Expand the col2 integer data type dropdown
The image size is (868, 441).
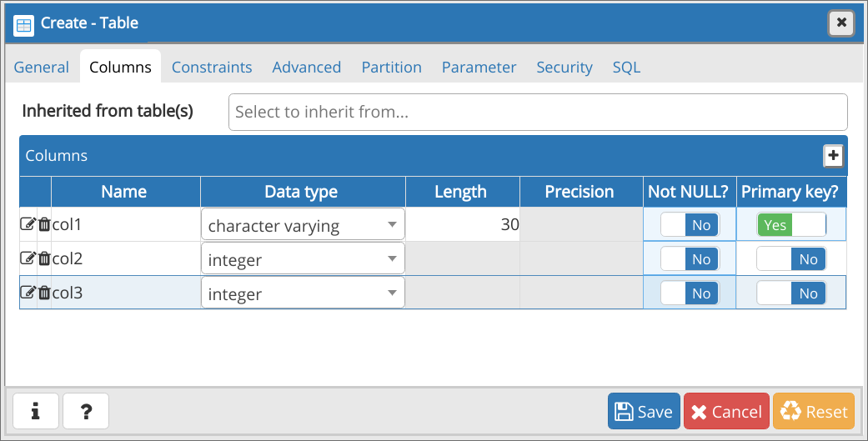(303, 259)
